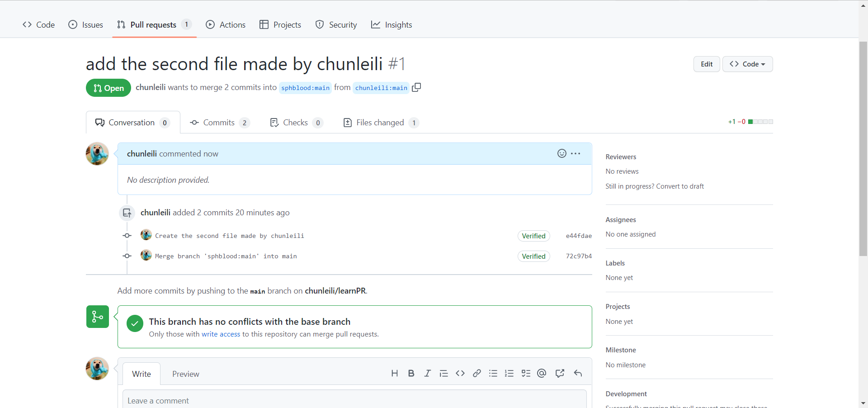Open the write access link
The width and height of the screenshot is (868, 408).
(x=221, y=334)
